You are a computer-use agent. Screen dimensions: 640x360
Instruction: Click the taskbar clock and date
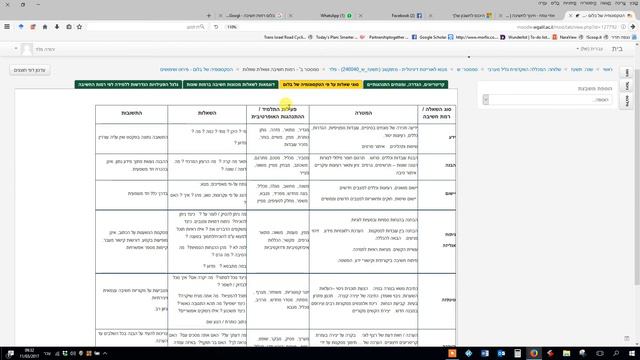(x=29, y=353)
